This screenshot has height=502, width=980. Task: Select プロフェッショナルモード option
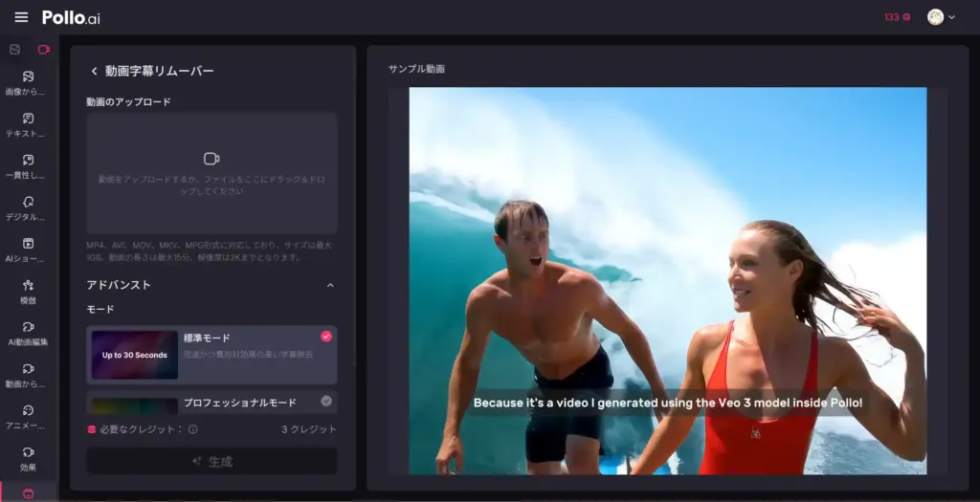[x=212, y=403]
